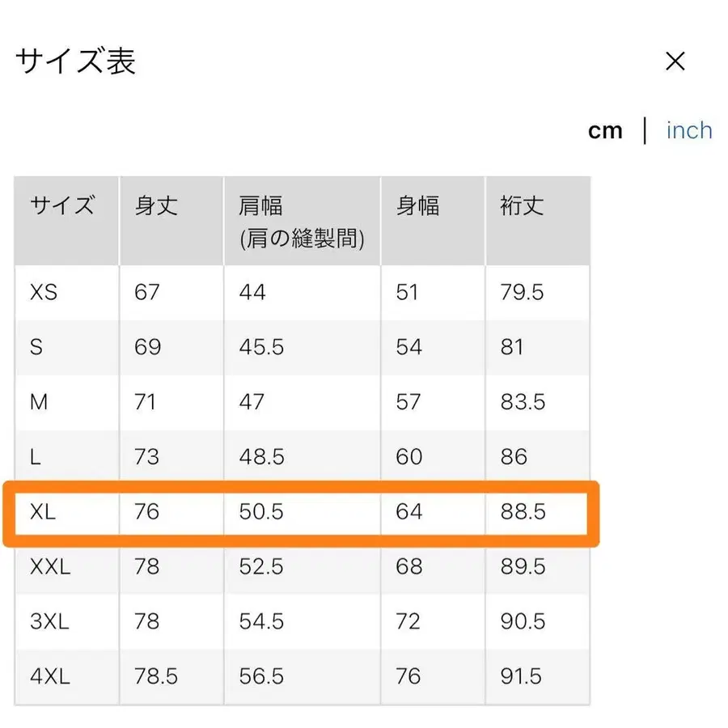Screen dimensions: 728x728
Task: Click the XS size label
Action: (x=44, y=293)
